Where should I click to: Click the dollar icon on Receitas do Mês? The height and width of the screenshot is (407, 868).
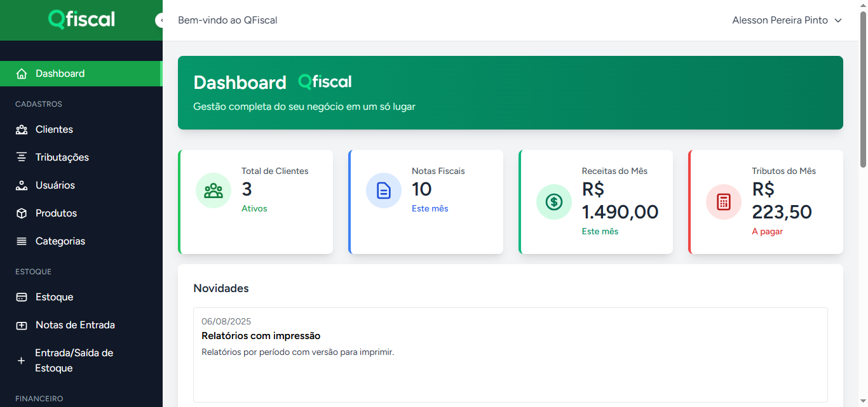pyautogui.click(x=553, y=201)
